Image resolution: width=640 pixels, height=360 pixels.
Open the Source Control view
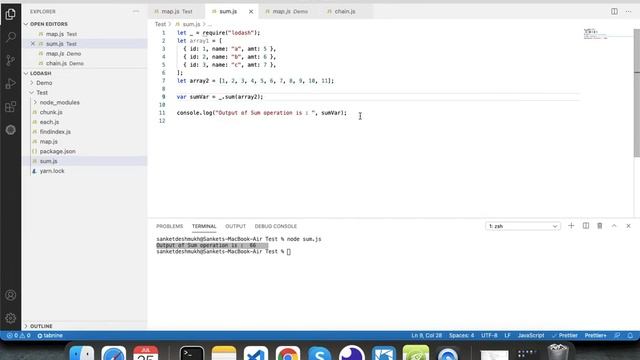pos(11,60)
